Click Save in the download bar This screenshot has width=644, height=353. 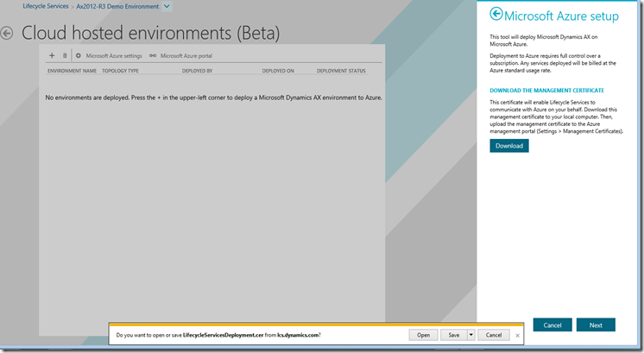454,335
